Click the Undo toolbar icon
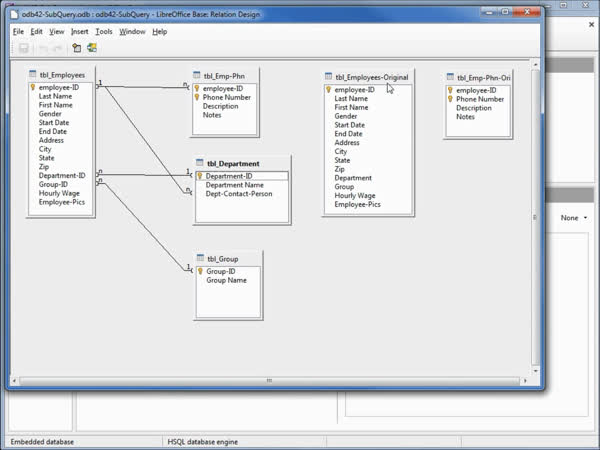Image resolution: width=600 pixels, height=450 pixels. 43,48
